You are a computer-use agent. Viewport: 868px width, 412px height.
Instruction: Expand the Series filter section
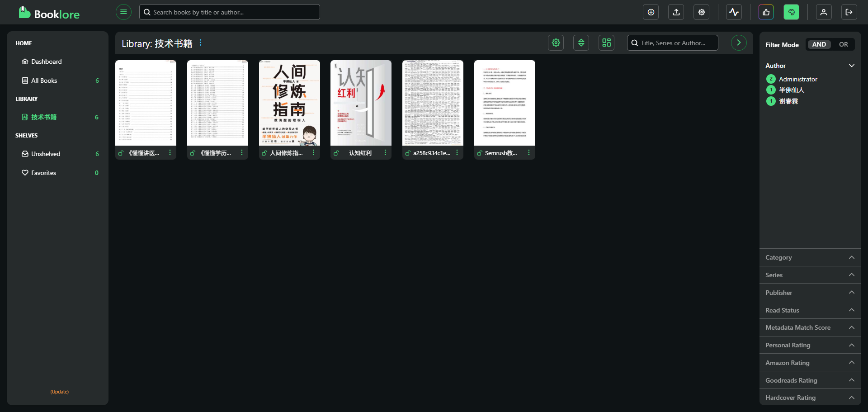click(x=810, y=275)
